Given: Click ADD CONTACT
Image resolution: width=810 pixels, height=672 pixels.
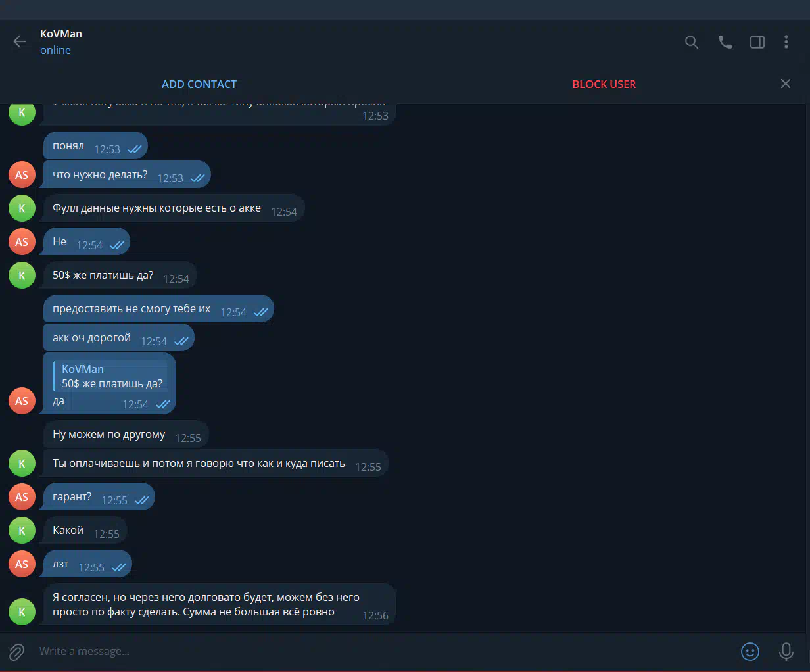Looking at the screenshot, I should tap(199, 84).
